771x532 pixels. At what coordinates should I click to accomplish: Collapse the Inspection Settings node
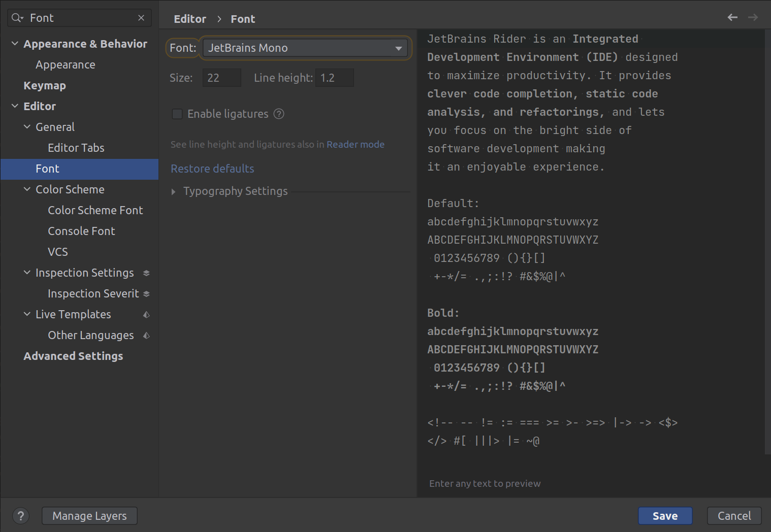click(27, 273)
